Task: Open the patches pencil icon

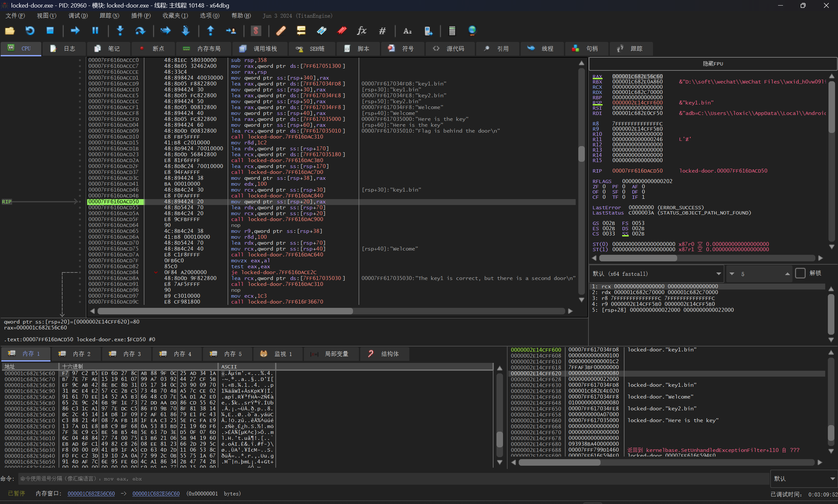Action: click(x=281, y=31)
